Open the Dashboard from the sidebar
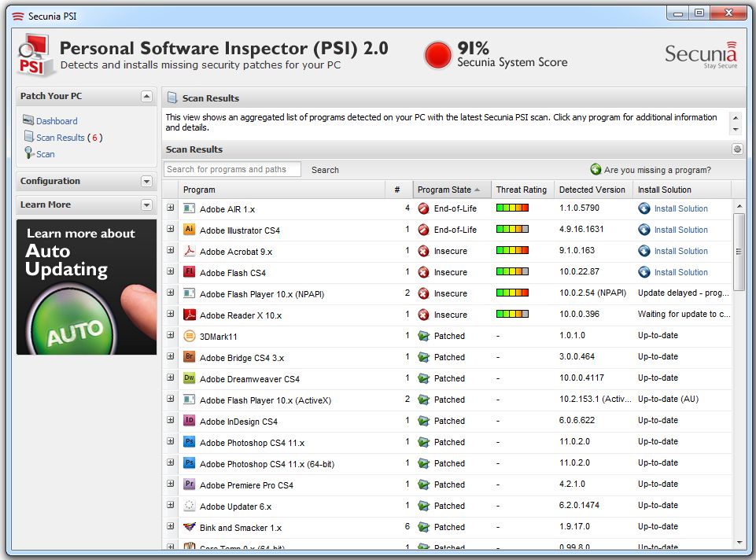The image size is (756, 560). click(57, 121)
